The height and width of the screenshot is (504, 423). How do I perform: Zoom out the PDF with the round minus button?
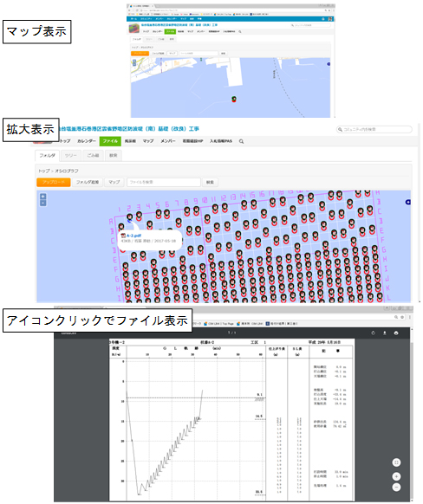click(x=396, y=488)
